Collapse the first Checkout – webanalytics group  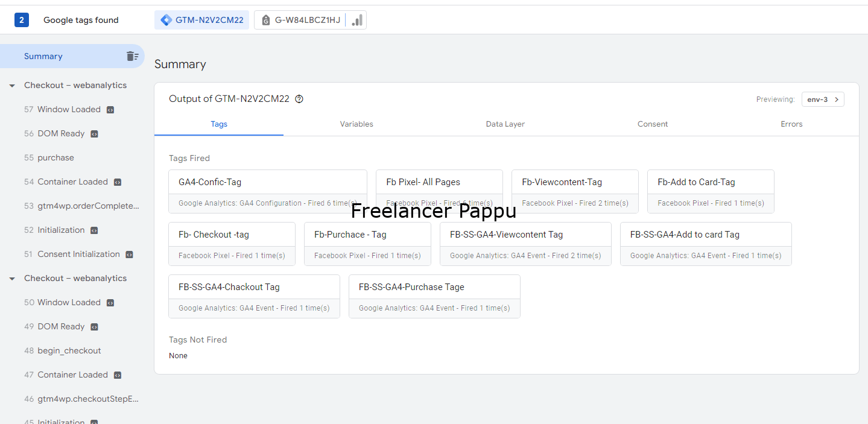tap(12, 86)
